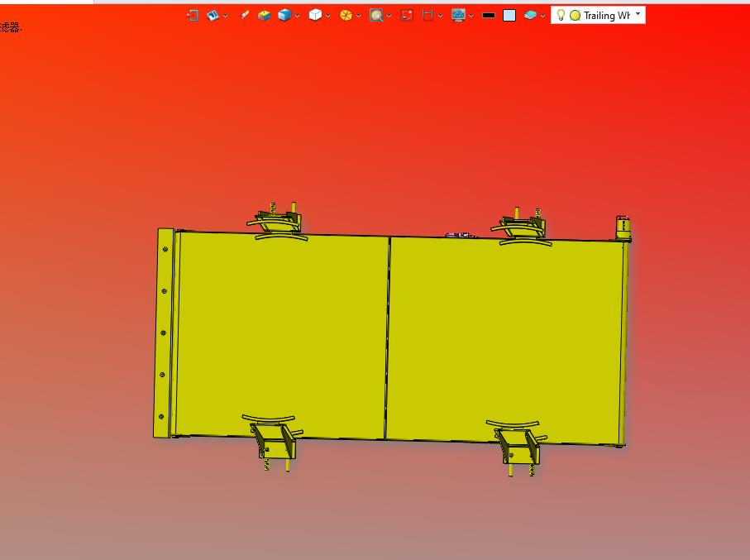Open the dropdown beside the monitor icon
Viewport: 750px width, 560px height.
[471, 16]
